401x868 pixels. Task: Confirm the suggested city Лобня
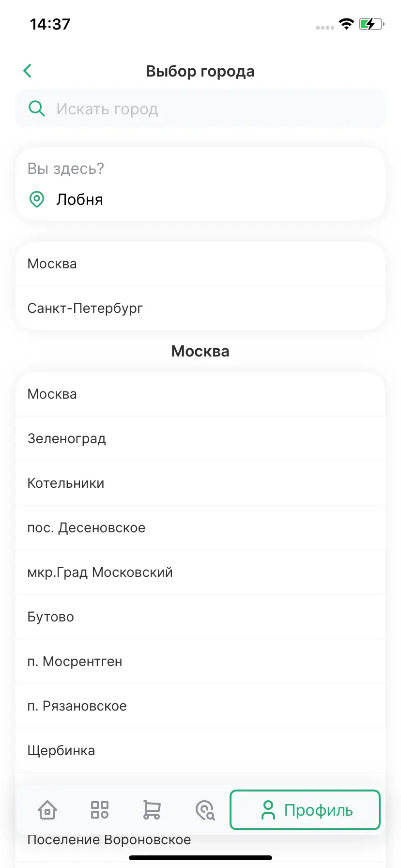pyautogui.click(x=79, y=199)
